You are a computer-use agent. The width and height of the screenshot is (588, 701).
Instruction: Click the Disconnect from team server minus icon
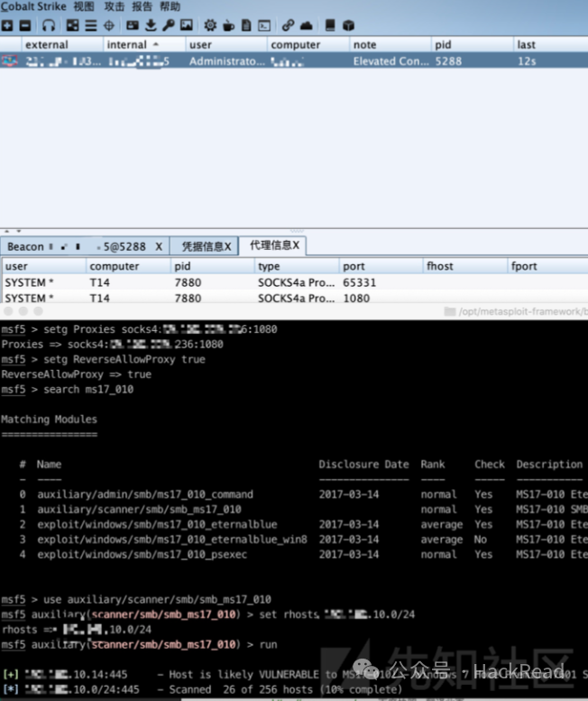click(x=25, y=25)
